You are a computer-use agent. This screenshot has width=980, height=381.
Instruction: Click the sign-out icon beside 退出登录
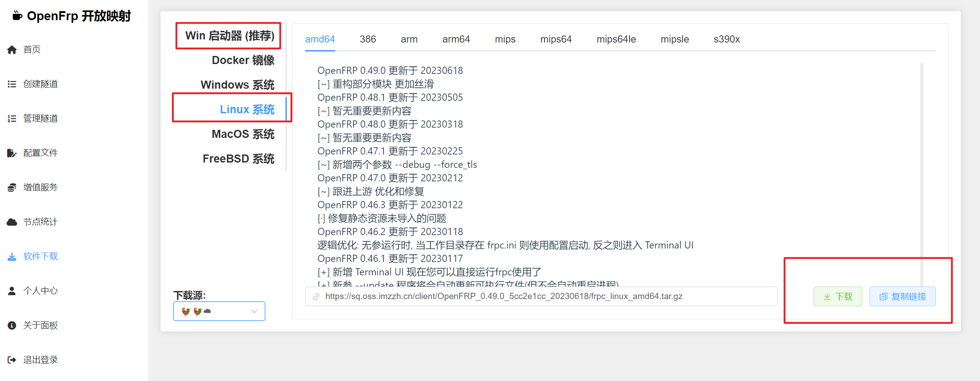[x=12, y=360]
